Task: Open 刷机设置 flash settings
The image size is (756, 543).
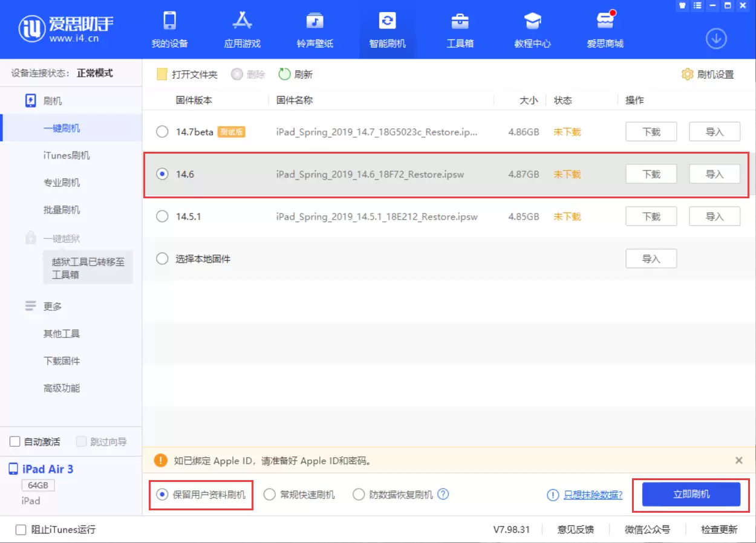Action: pyautogui.click(x=708, y=74)
